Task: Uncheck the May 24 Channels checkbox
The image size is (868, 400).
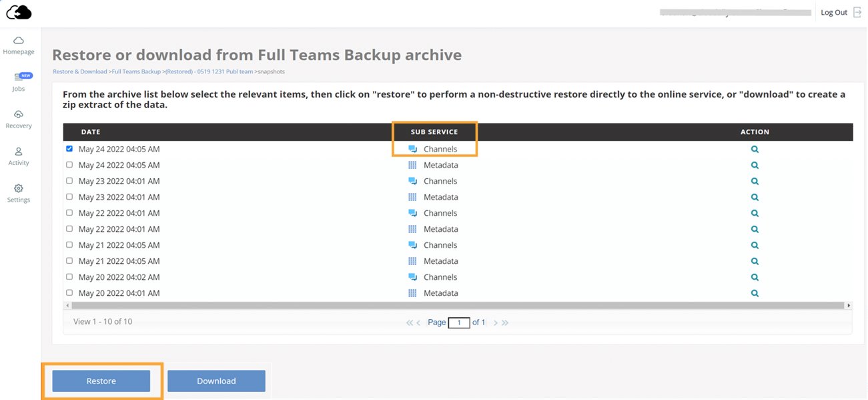Action: pos(69,149)
